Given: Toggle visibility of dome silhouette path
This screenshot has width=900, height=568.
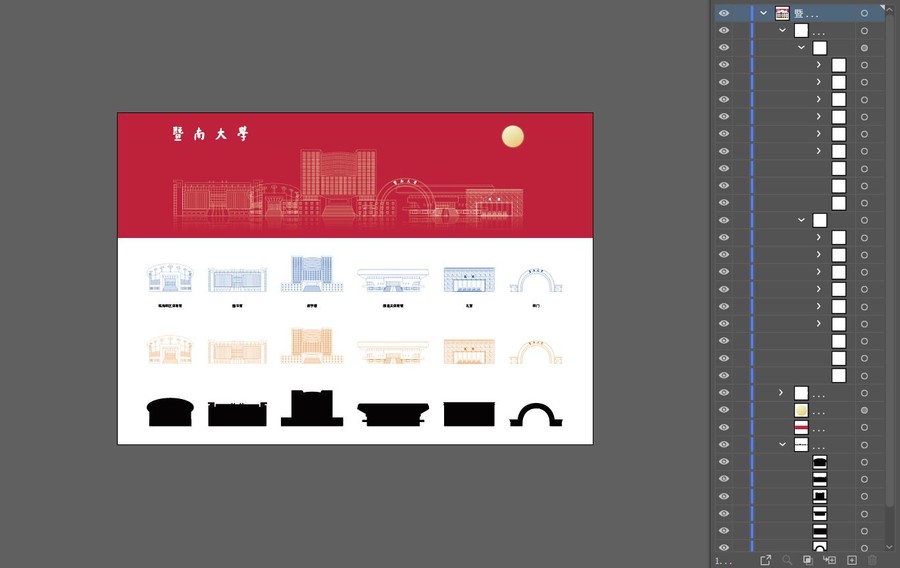Looking at the screenshot, I should pos(724,461).
